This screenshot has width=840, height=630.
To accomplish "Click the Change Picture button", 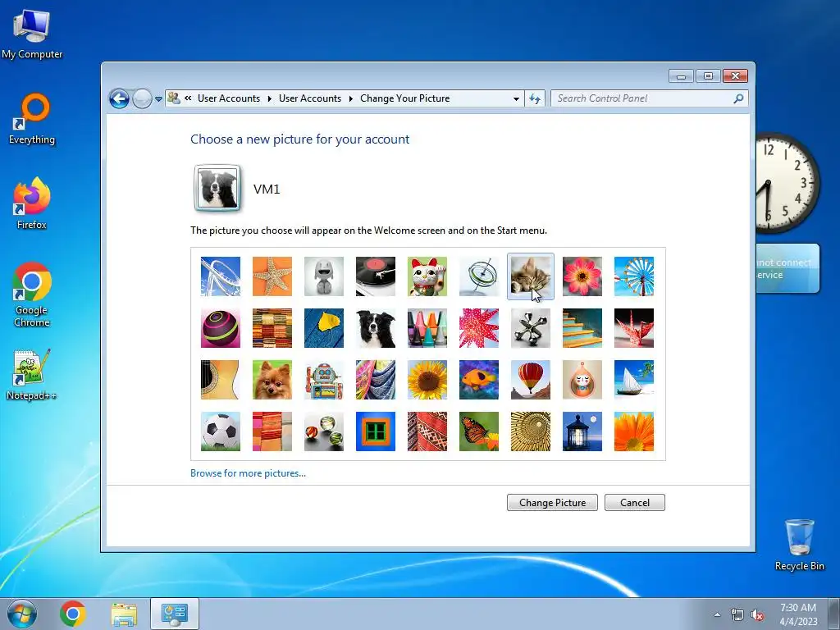I will click(x=552, y=503).
